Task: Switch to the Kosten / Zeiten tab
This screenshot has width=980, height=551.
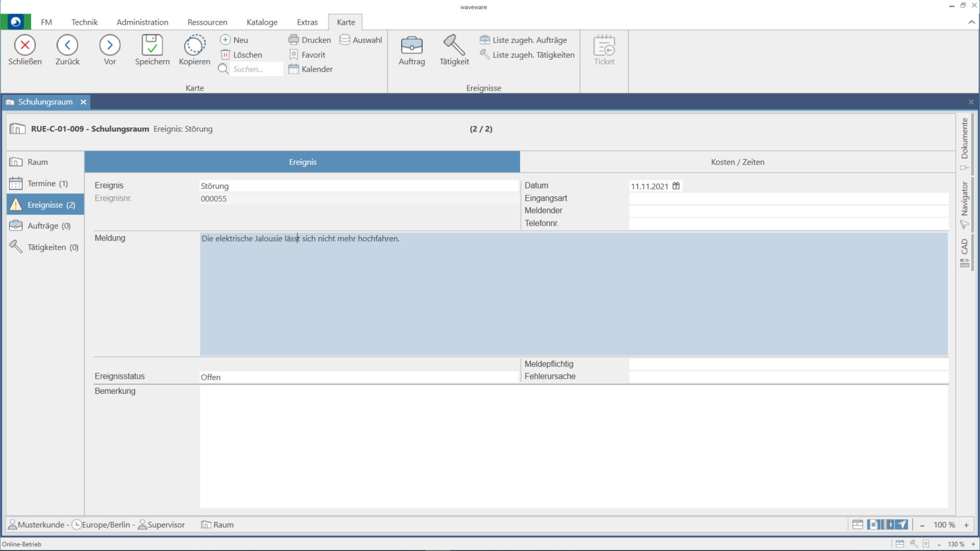Action: click(x=737, y=162)
